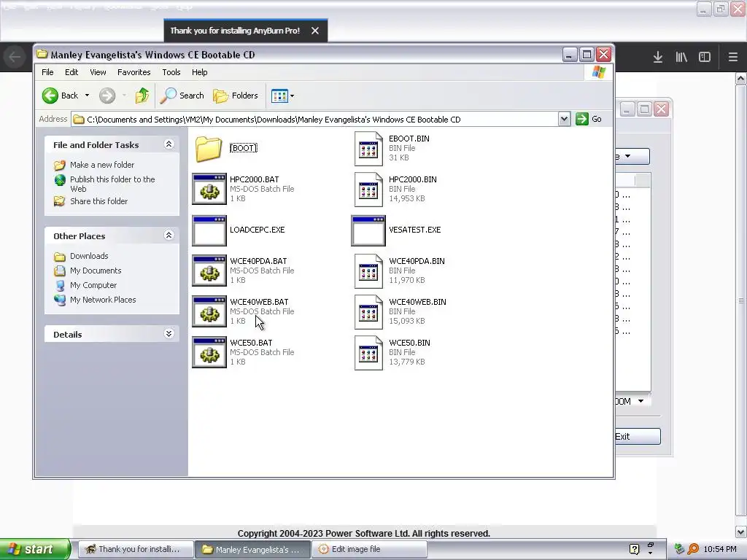
Task: Go to My Computer in Other Places
Action: point(93,285)
